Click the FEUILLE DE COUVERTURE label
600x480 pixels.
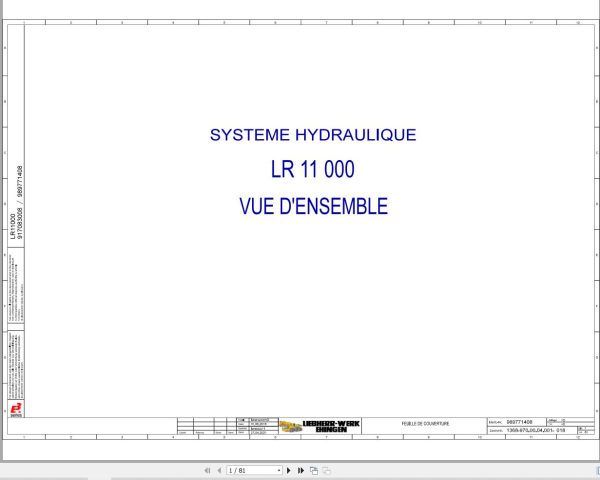[425, 424]
